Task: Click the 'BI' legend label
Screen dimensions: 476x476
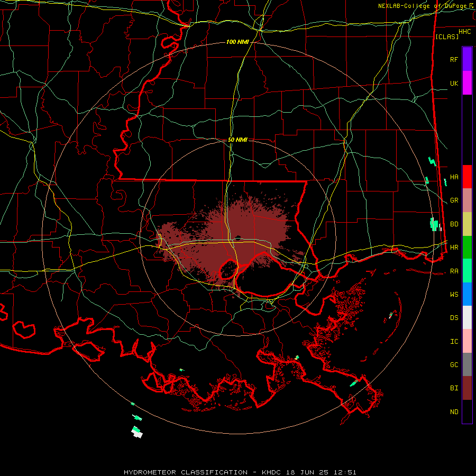Action: [x=454, y=388]
